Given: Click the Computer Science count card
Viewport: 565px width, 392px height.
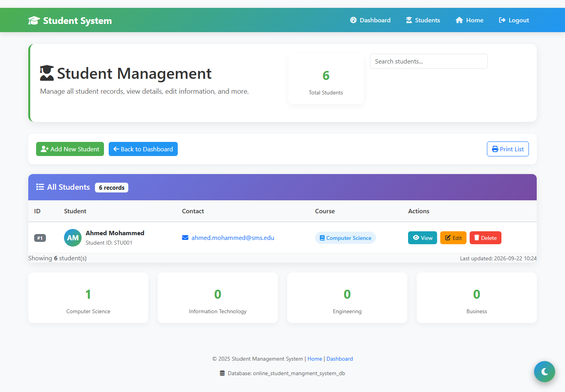Looking at the screenshot, I should click(88, 298).
